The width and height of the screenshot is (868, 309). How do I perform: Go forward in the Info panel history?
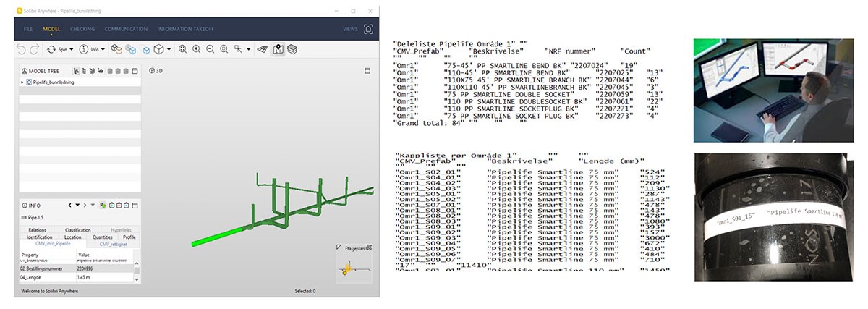pos(85,205)
